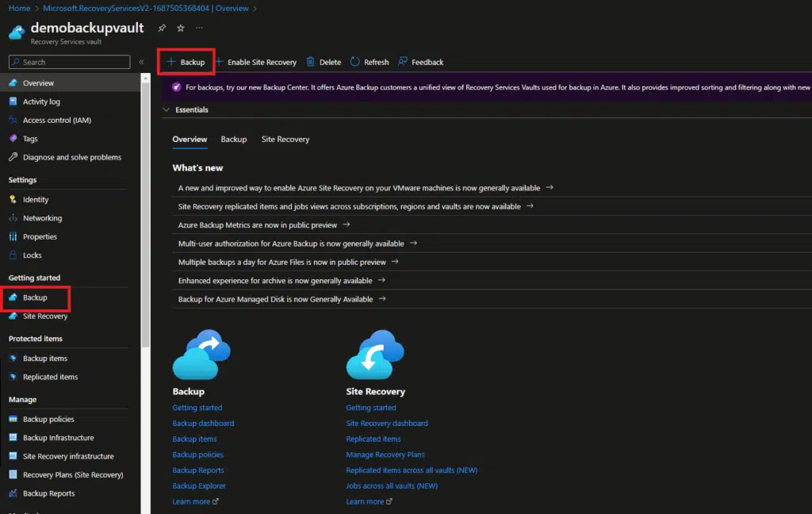Image resolution: width=812 pixels, height=514 pixels.
Task: Open Manage Recovery Plans link
Action: coord(385,455)
